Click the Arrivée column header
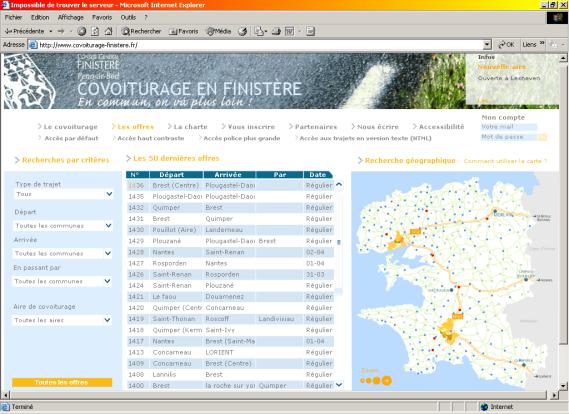 pos(229,175)
